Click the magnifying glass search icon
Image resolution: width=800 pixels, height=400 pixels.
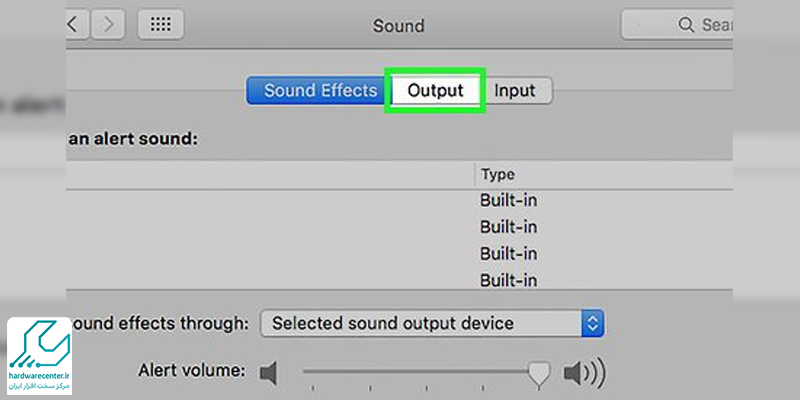click(x=687, y=24)
